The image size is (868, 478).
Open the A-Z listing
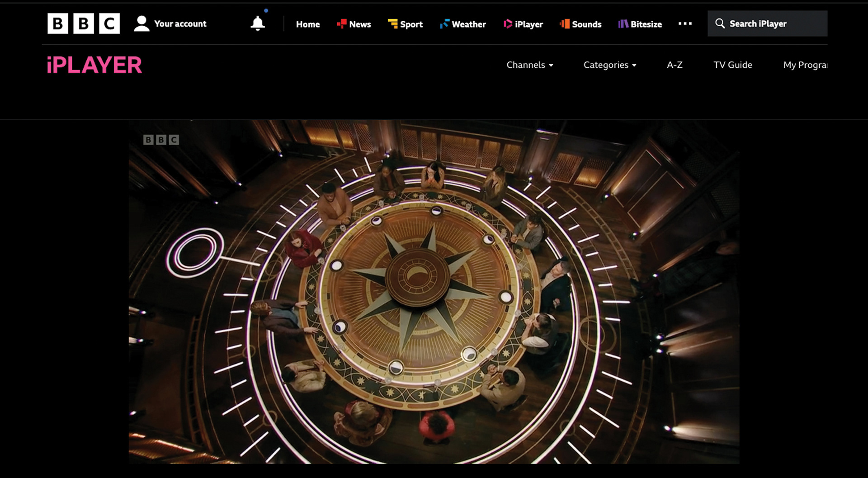675,65
